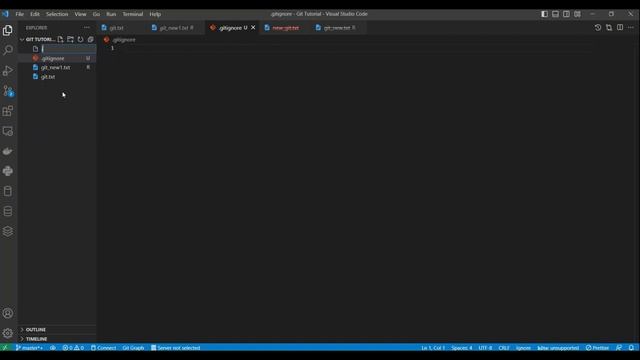Click the master branch in status bar
Image resolution: width=640 pixels, height=360 pixels.
(x=29, y=348)
